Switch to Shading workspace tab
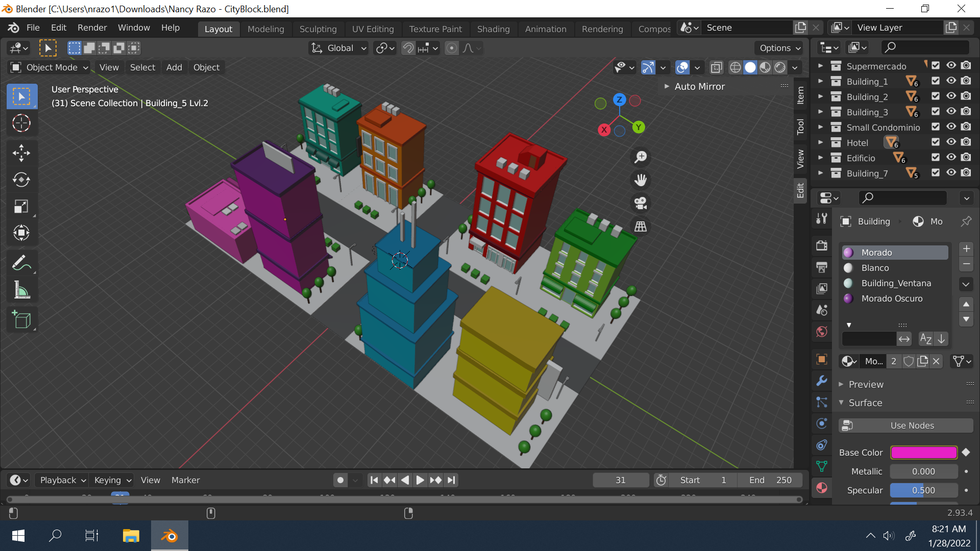This screenshot has height=551, width=980. click(493, 29)
